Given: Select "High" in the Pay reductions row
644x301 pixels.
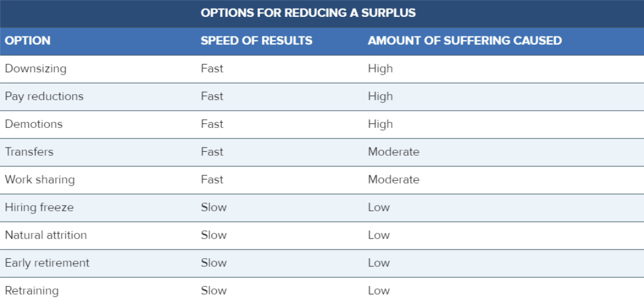Looking at the screenshot, I should (380, 96).
